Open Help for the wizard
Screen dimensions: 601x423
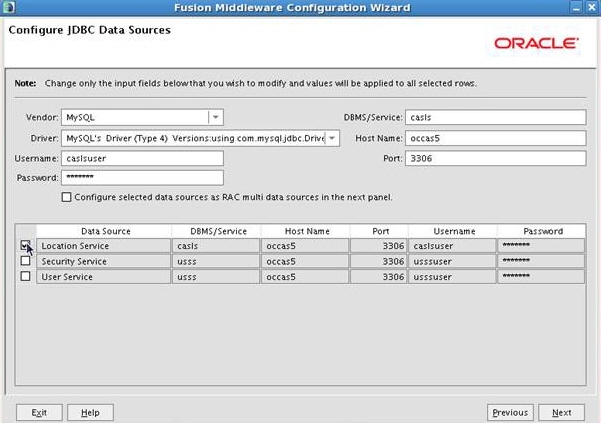(x=90, y=412)
